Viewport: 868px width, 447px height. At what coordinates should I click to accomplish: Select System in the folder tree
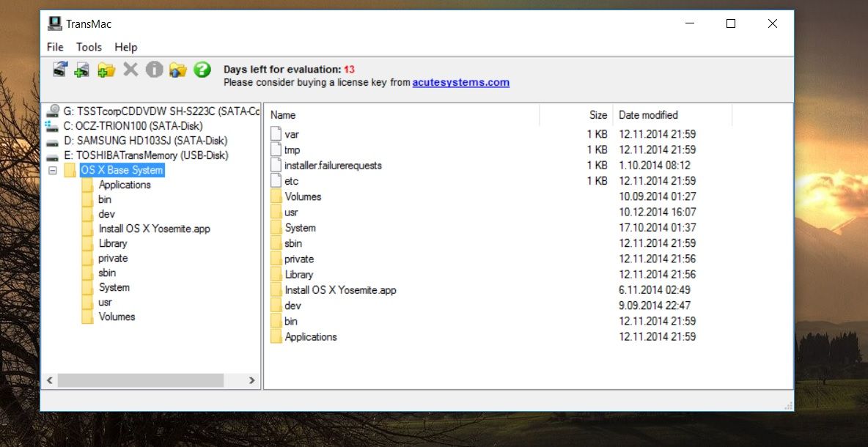pos(114,287)
